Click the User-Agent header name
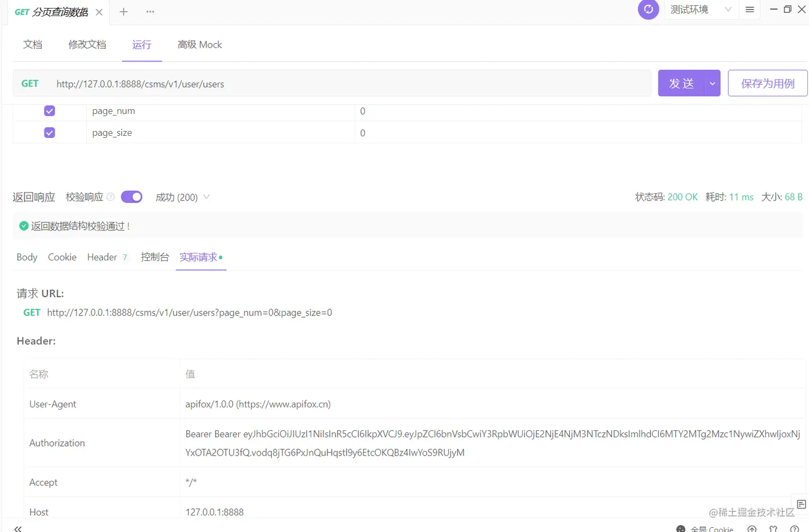This screenshot has height=532, width=809. (52, 404)
